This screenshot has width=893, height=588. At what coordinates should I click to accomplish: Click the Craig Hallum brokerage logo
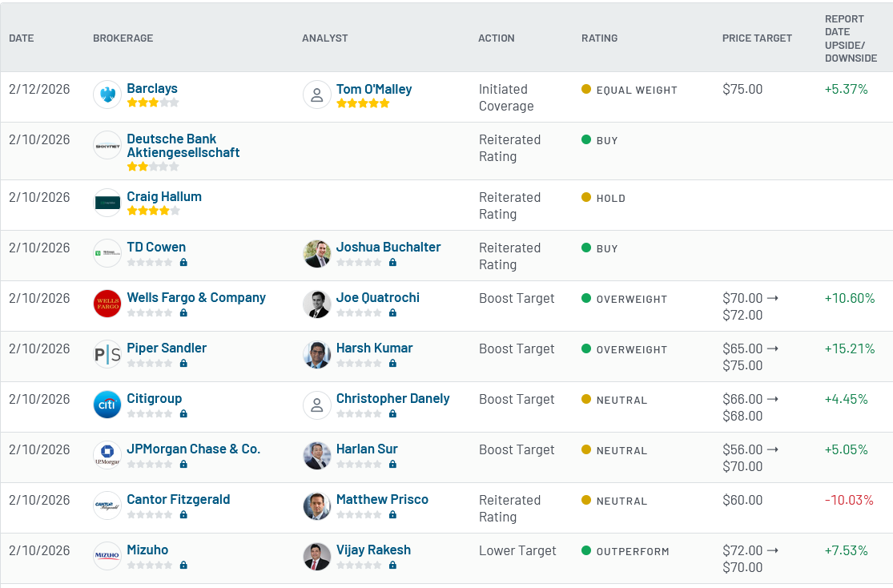[107, 203]
